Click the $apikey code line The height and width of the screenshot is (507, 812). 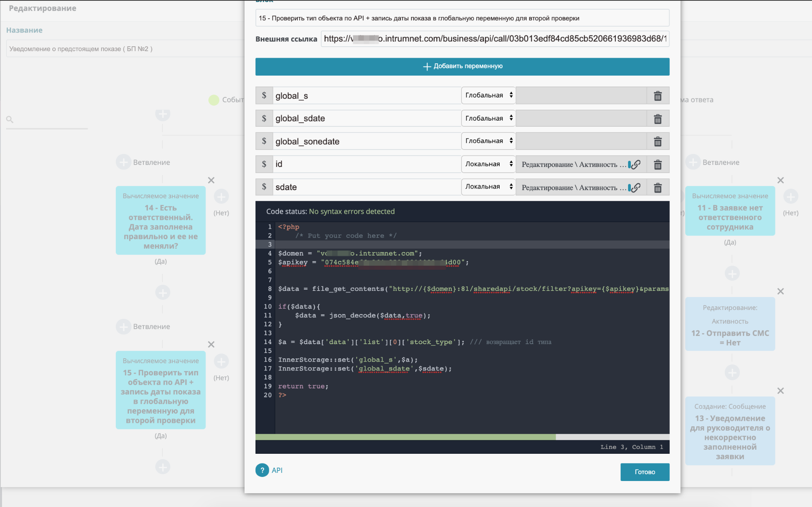click(373, 262)
